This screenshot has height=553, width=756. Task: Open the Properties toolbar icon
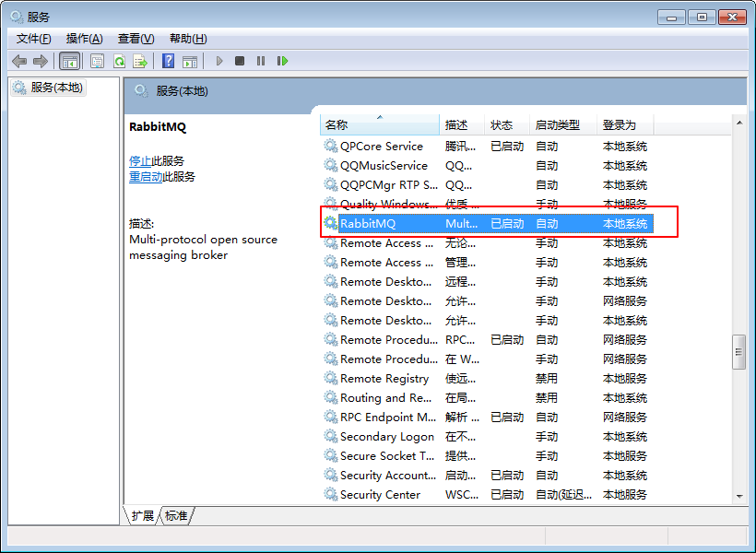pyautogui.click(x=97, y=61)
